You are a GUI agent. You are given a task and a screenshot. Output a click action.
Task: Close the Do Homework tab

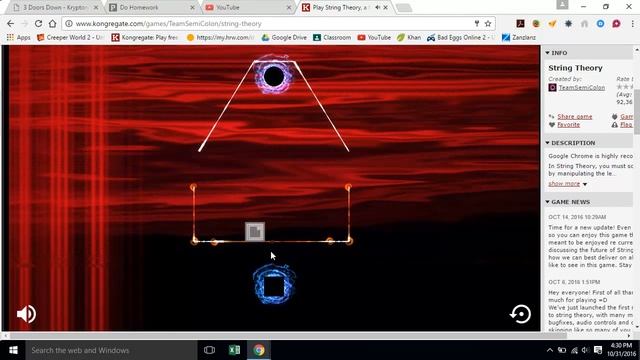click(192, 7)
